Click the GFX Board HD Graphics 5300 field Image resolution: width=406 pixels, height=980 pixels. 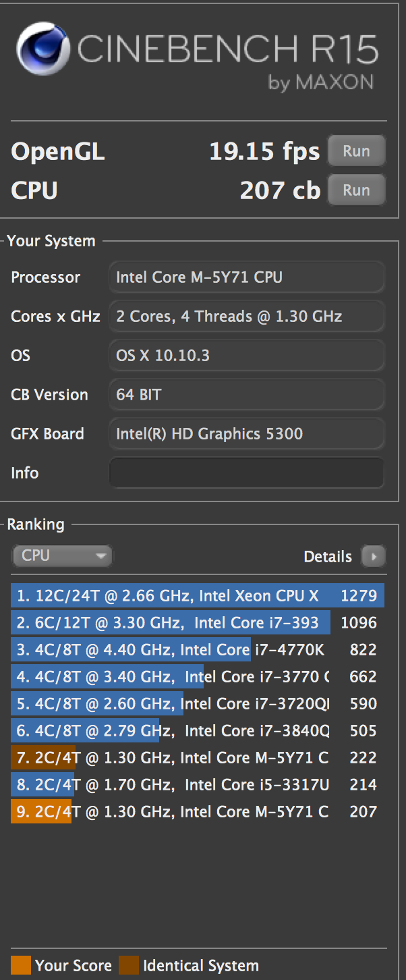click(246, 434)
